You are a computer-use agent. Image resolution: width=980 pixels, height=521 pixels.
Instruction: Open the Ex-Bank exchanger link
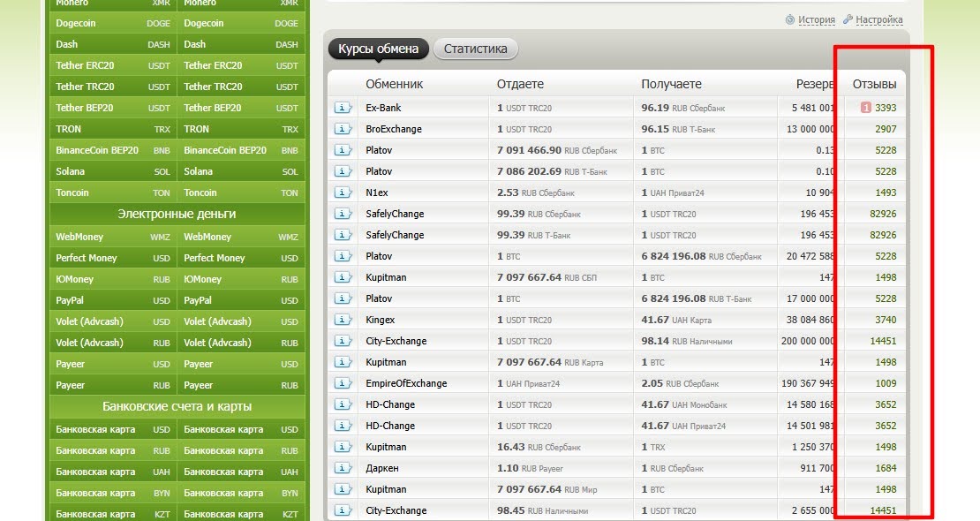pos(383,108)
